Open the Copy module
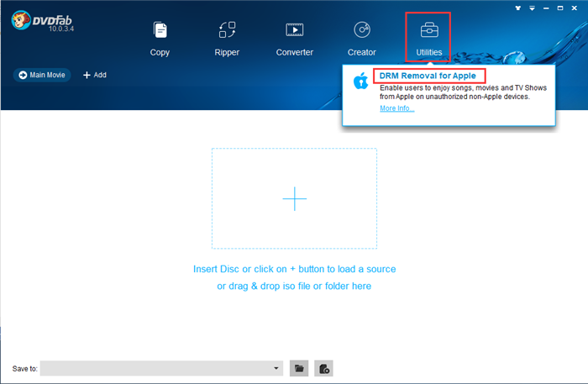Viewport: 588px width, 384px height. [x=160, y=38]
